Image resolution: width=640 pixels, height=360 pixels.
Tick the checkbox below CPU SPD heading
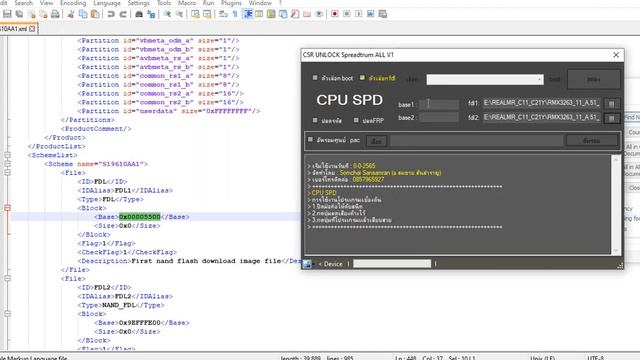(x=315, y=120)
